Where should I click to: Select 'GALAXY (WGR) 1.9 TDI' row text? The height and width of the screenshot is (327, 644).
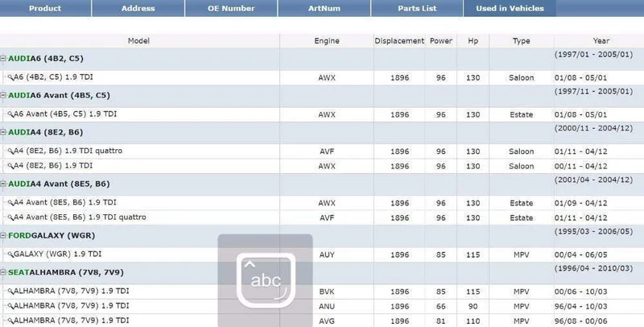[57, 255]
